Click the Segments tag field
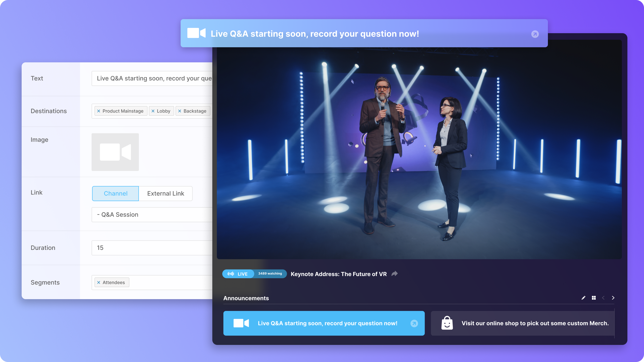 click(152, 283)
